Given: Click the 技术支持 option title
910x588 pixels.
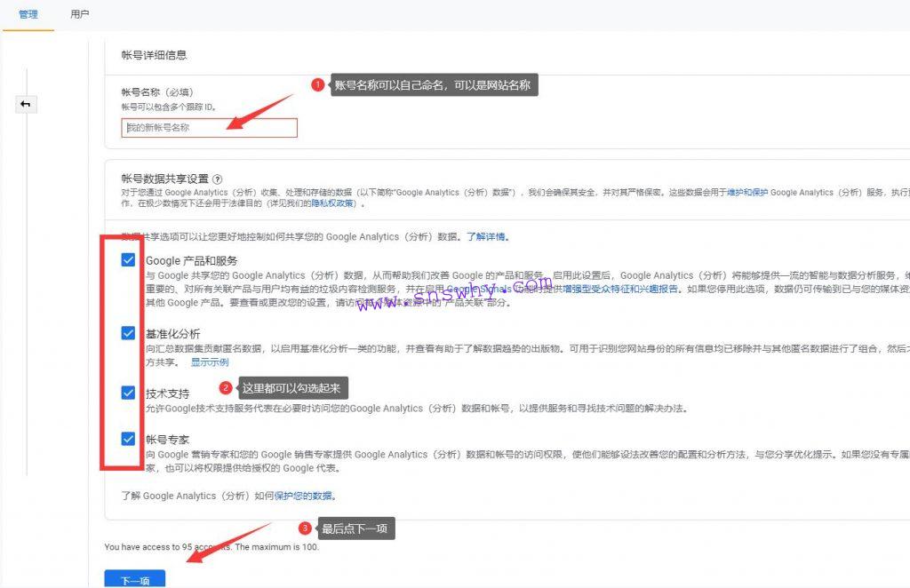Looking at the screenshot, I should [168, 393].
